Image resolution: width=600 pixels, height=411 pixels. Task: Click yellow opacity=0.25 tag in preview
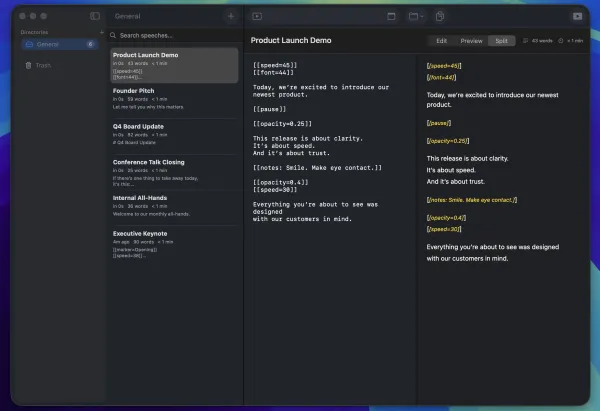pyautogui.click(x=448, y=141)
